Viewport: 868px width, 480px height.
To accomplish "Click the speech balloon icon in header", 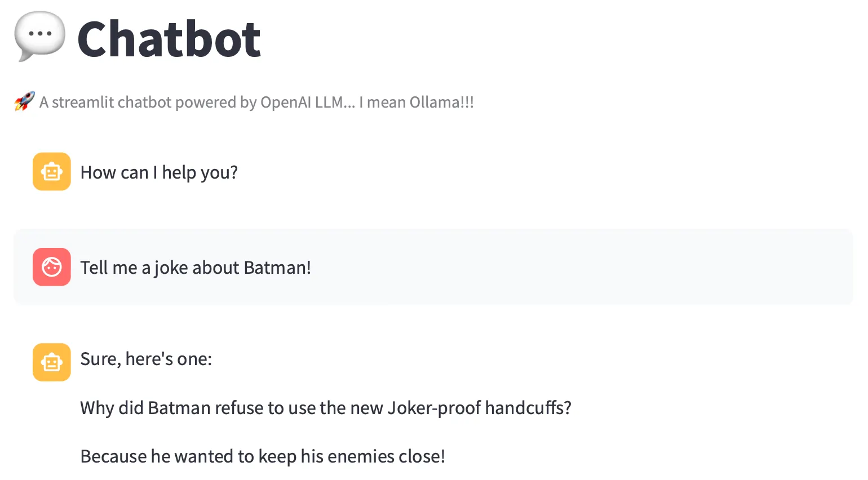I will [39, 35].
